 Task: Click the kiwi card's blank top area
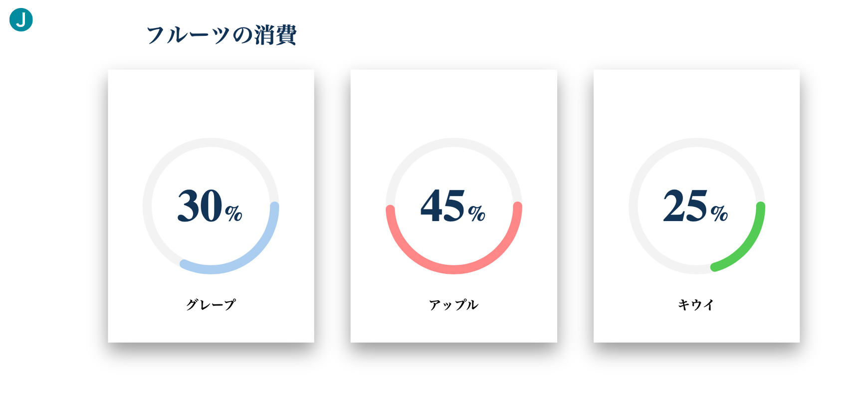tap(696, 102)
